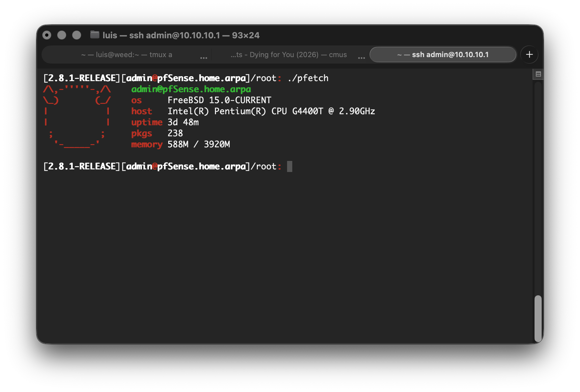Click the red 'host' label
The height and width of the screenshot is (392, 580).
[142, 111]
